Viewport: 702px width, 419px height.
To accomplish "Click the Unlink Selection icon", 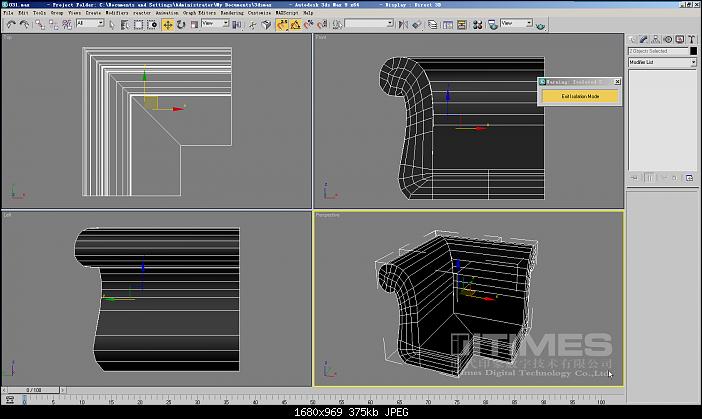I will [x=54, y=25].
